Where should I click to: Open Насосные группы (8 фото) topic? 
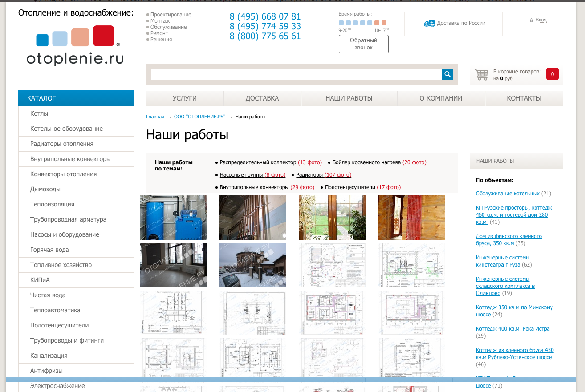click(x=252, y=175)
